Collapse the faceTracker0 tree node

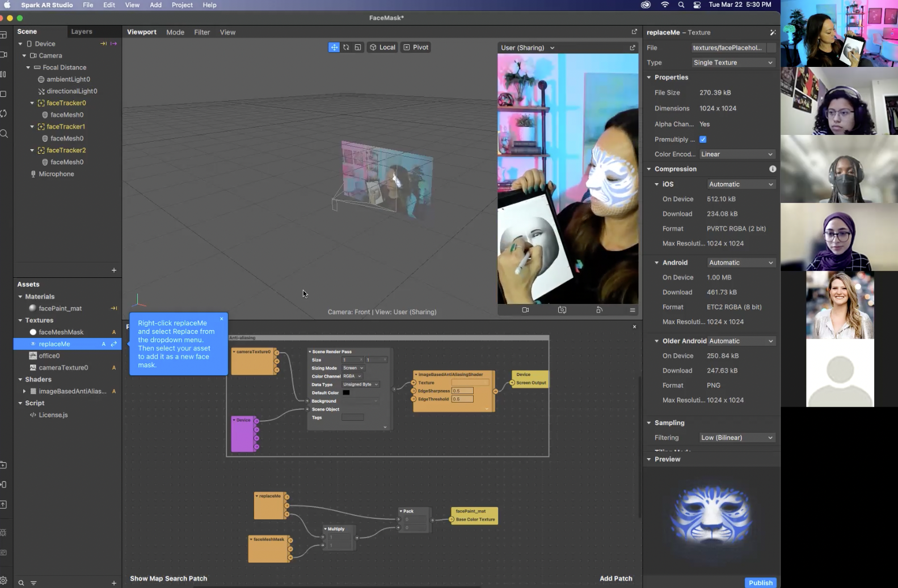tap(32, 103)
